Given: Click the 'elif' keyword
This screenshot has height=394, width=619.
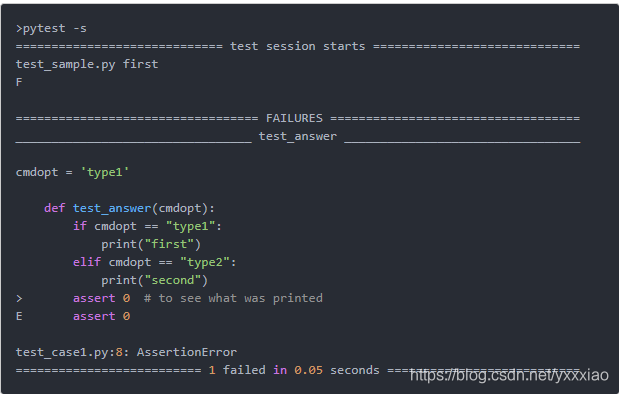Looking at the screenshot, I should coord(87,262).
